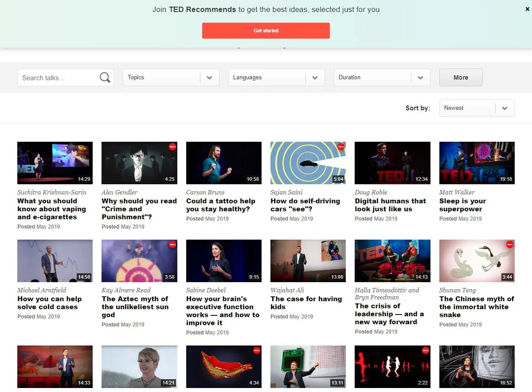The width and height of the screenshot is (532, 392).
Task: Click speaker name Kay Almere Read
Action: point(126,290)
